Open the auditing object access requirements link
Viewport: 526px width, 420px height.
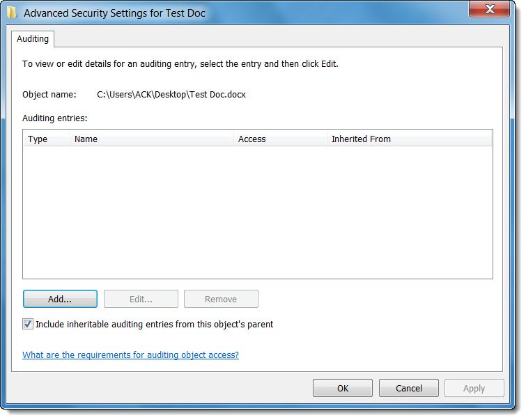[x=130, y=355]
